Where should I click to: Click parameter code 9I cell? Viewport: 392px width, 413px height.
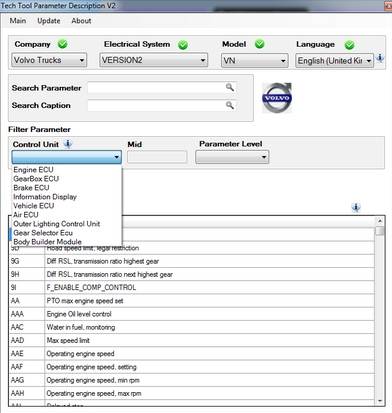27,287
